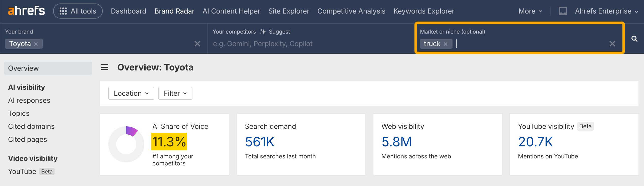Click the Ahrefs logo

[x=26, y=11]
